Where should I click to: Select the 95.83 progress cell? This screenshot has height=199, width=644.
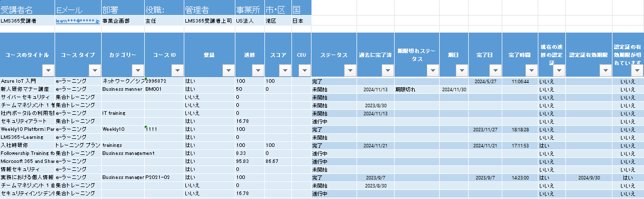click(x=249, y=161)
